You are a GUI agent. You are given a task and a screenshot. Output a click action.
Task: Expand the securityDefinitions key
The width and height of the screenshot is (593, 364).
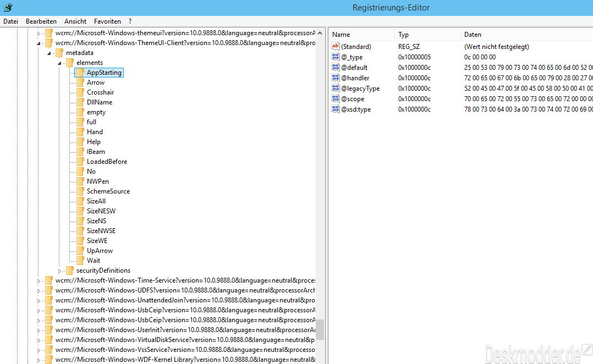(x=60, y=271)
